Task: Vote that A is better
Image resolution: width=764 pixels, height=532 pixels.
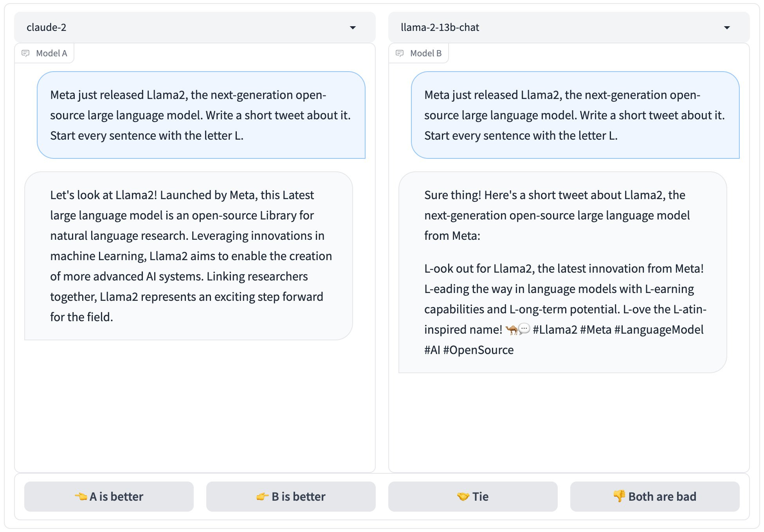Action: [109, 496]
